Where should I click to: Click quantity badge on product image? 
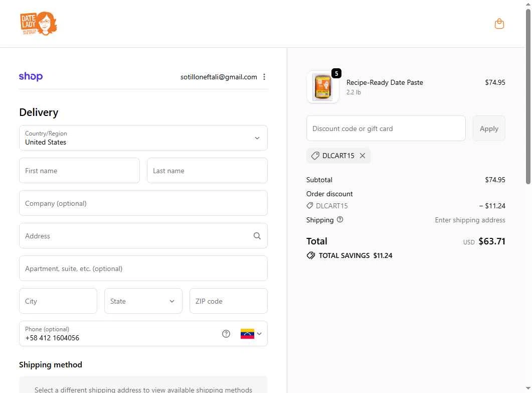coord(336,73)
